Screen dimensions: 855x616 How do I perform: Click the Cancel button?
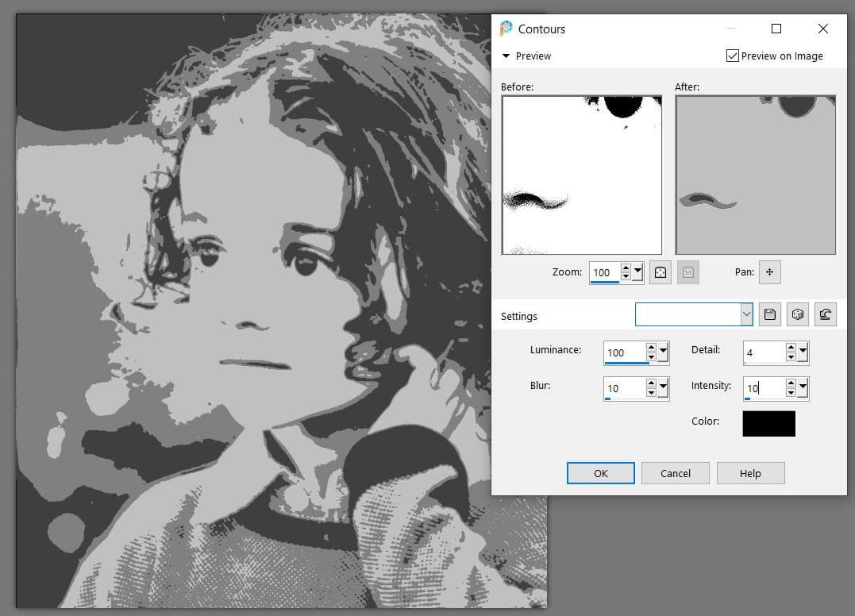click(676, 473)
